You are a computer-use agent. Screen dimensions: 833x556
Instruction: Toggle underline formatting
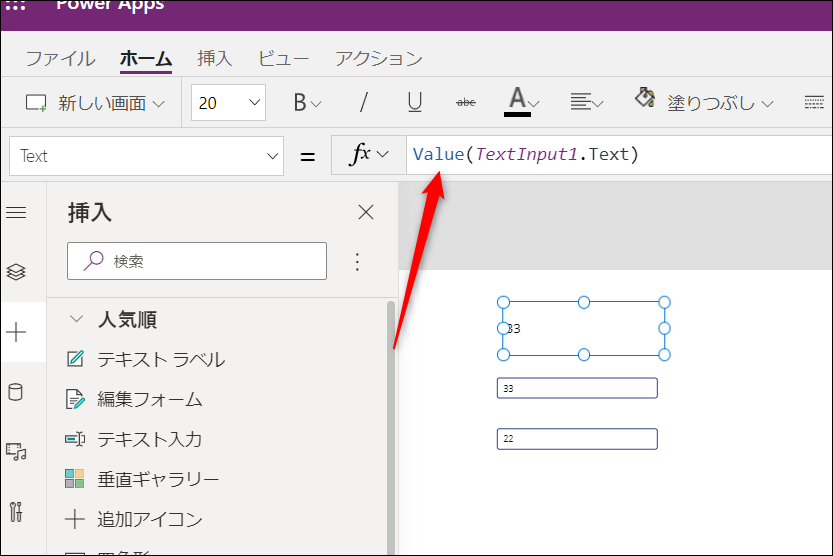pos(415,102)
